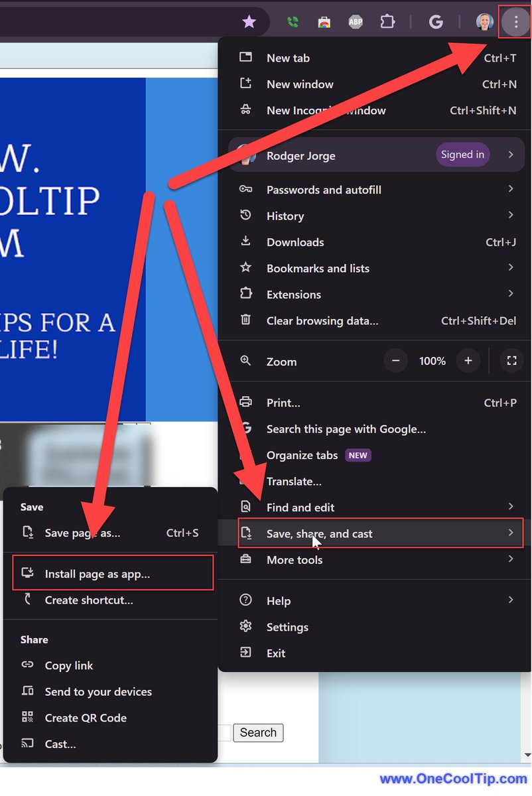
Task: Choose Install page as app option
Action: pos(113,573)
